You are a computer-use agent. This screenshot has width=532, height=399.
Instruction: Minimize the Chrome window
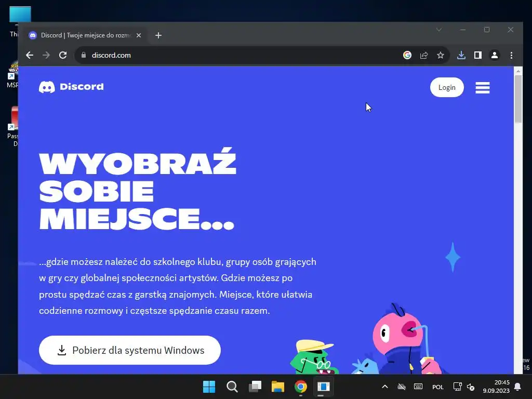pos(463,30)
